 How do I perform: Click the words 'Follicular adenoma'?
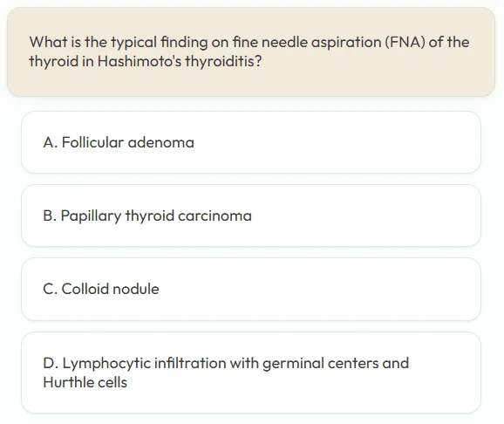click(128, 142)
